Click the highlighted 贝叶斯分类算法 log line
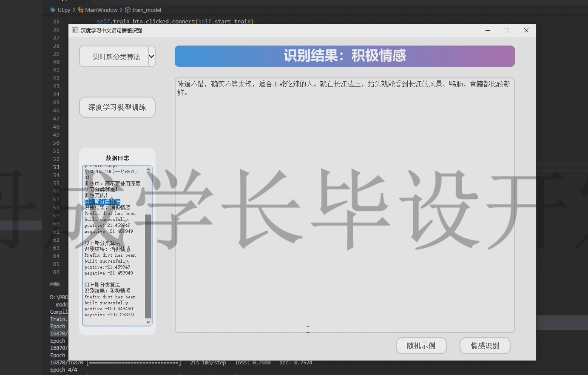The image size is (588, 375). (102, 201)
